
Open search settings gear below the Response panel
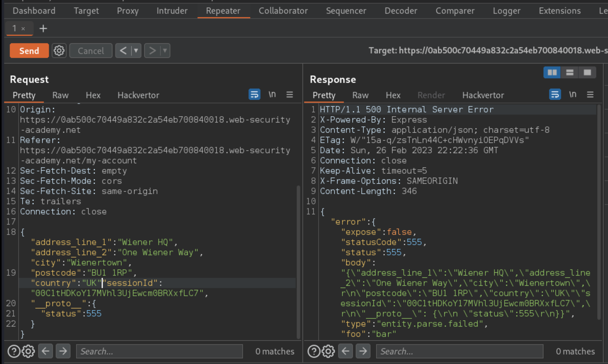328,351
